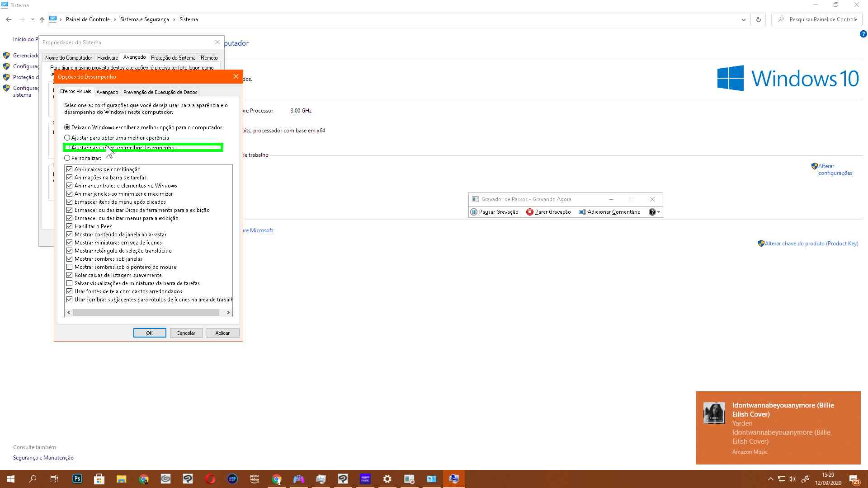Open Amazon Music taskbar icon
Screen dimensions: 868x488
pyautogui.click(x=365, y=479)
